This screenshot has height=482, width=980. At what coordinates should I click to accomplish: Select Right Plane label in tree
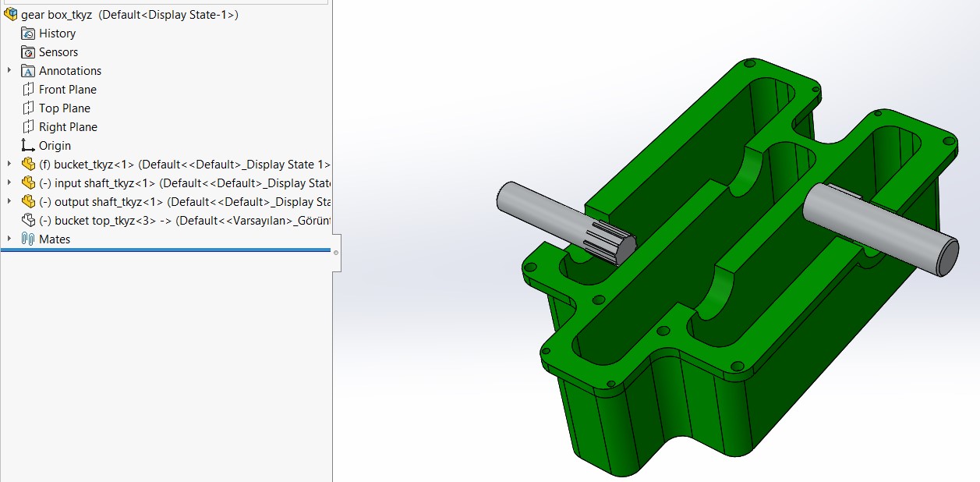click(69, 127)
